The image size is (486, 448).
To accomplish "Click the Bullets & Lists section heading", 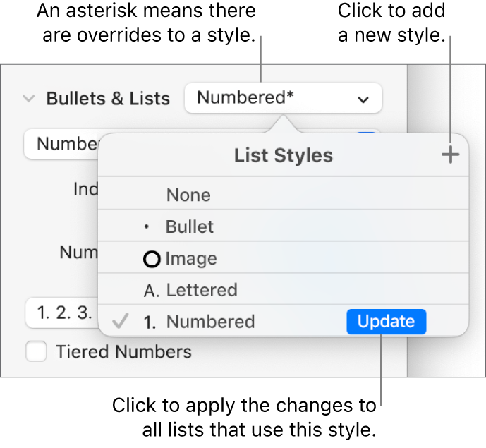I will coord(108,99).
